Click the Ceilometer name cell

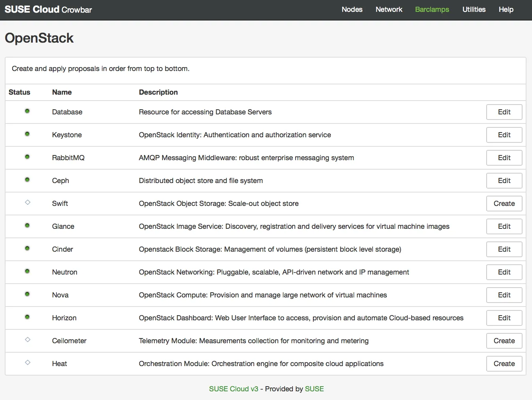click(x=69, y=341)
